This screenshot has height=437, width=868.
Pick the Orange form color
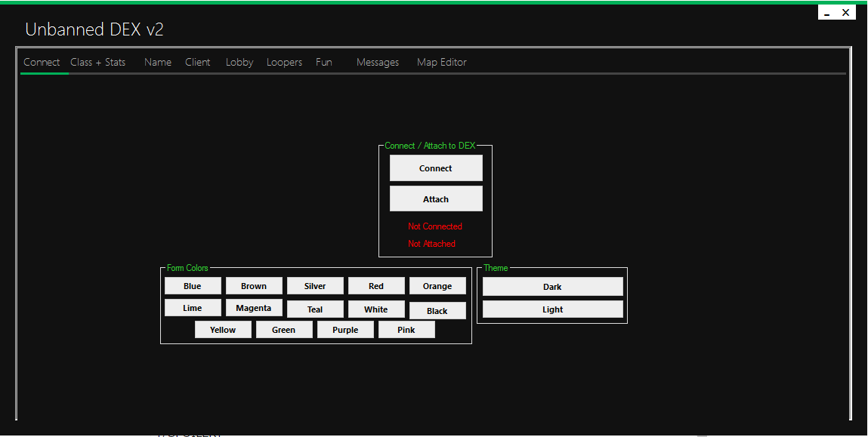pos(437,286)
